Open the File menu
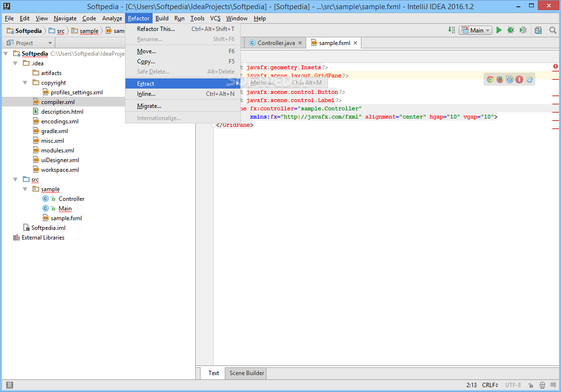561x392 pixels. click(x=9, y=18)
